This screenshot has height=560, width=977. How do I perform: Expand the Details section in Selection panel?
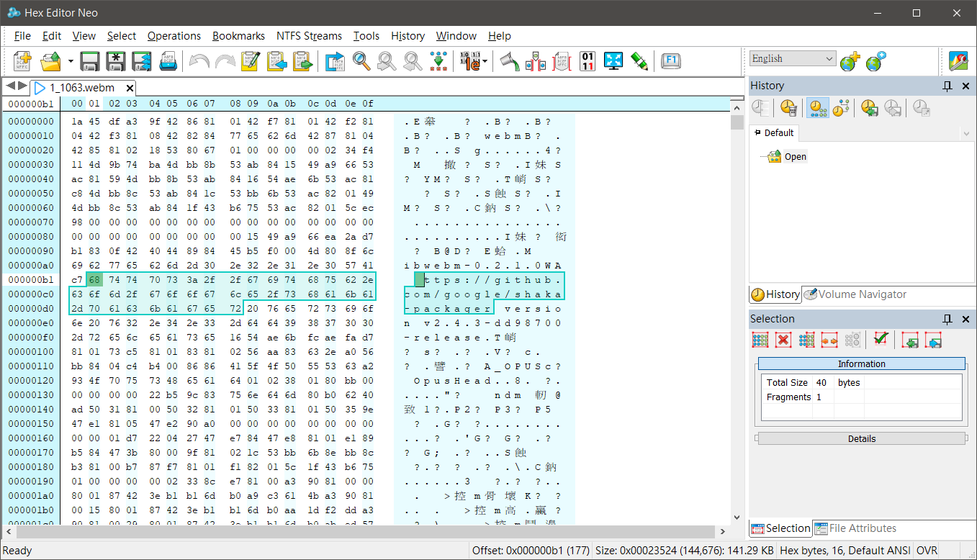pos(861,438)
